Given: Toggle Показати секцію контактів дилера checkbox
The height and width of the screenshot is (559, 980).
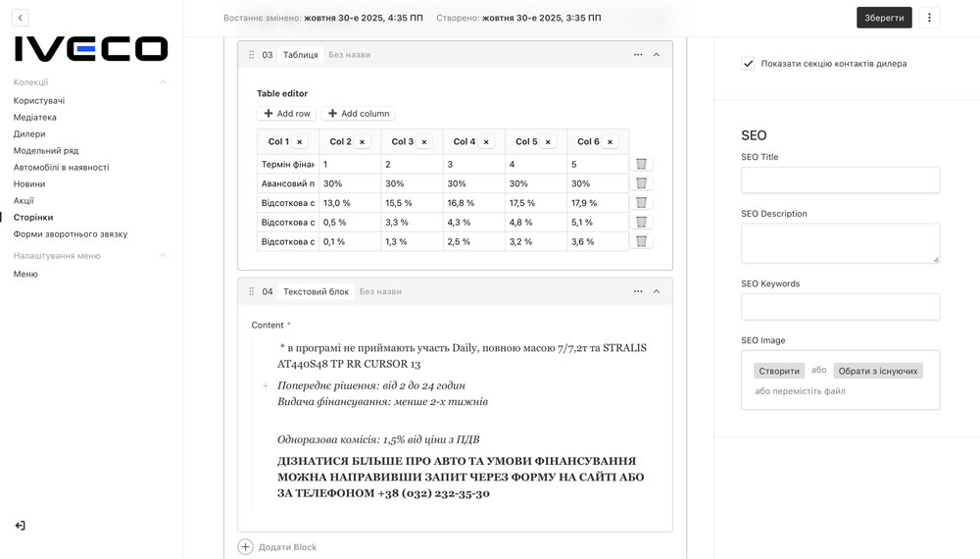Looking at the screenshot, I should click(x=749, y=64).
